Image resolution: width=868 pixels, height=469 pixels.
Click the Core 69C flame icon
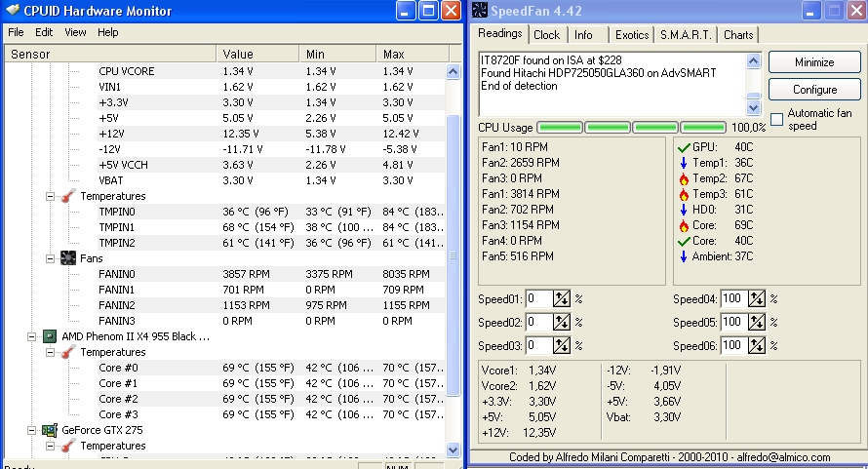pos(684,225)
